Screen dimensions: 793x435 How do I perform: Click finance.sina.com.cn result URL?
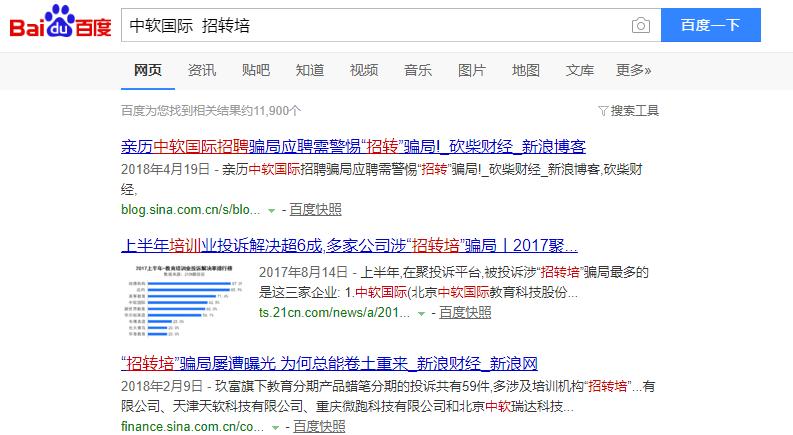[x=192, y=426]
